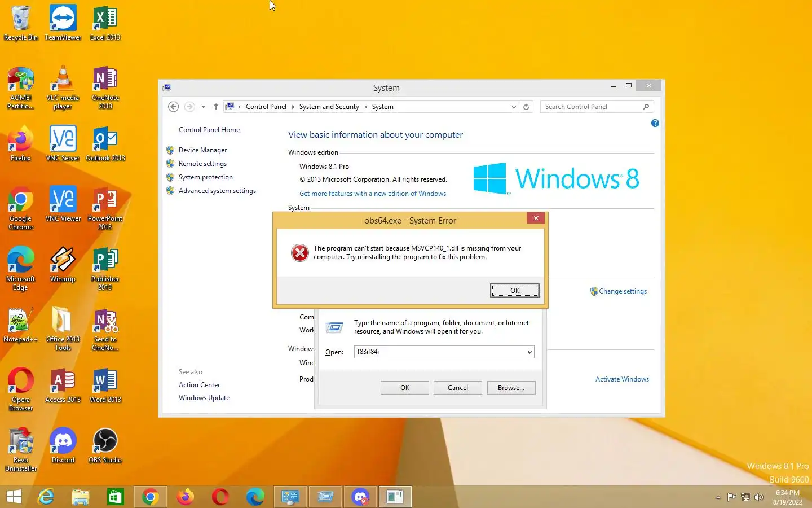Viewport: 812px width, 508px height.
Task: Go to Control Panel Home
Action: (x=209, y=130)
